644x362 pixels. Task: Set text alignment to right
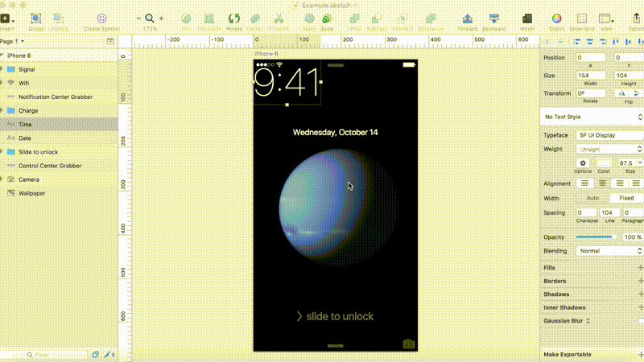click(x=619, y=183)
